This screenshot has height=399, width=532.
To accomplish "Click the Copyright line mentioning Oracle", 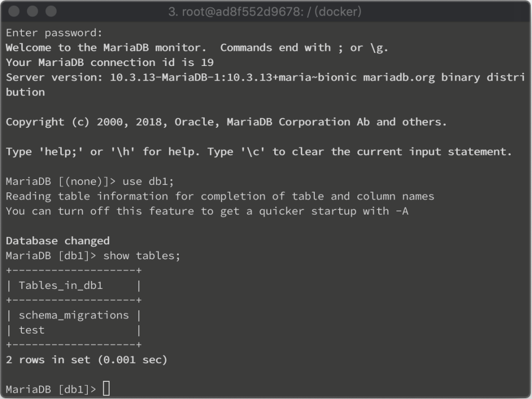I will [227, 122].
